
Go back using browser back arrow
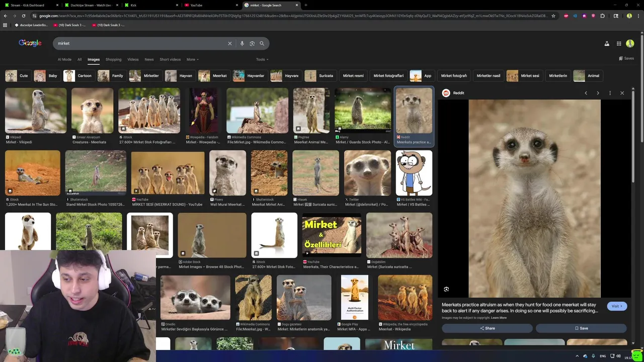pyautogui.click(x=6, y=16)
